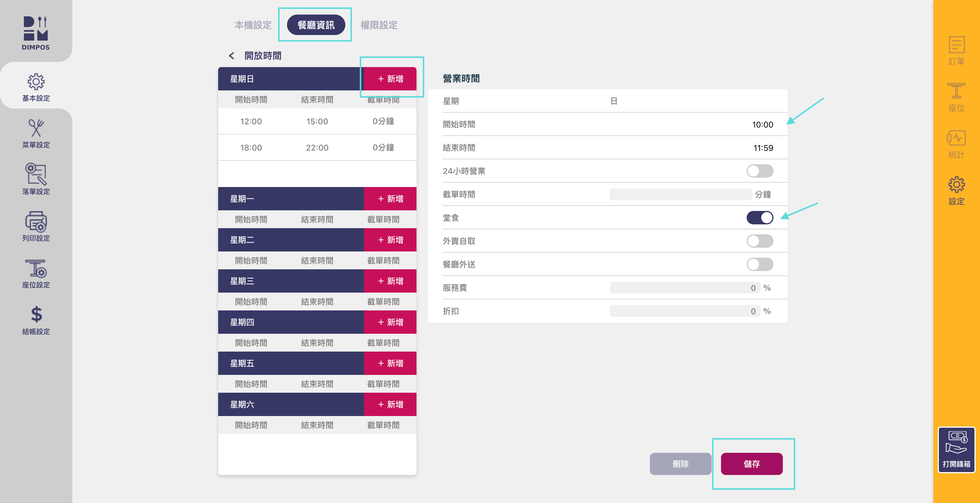Open 列印設定 print settings icon
Screen dimensions: 980x503
[x=36, y=222]
